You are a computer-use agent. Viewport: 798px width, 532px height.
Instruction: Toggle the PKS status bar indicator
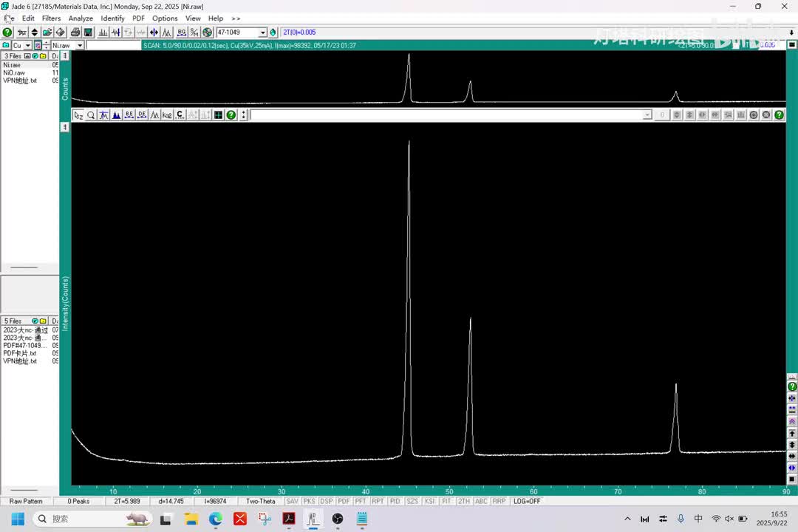[310, 502]
